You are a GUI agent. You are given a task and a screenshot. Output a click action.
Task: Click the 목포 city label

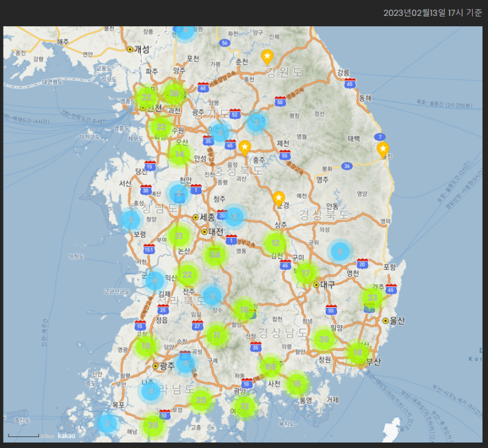tap(118, 405)
